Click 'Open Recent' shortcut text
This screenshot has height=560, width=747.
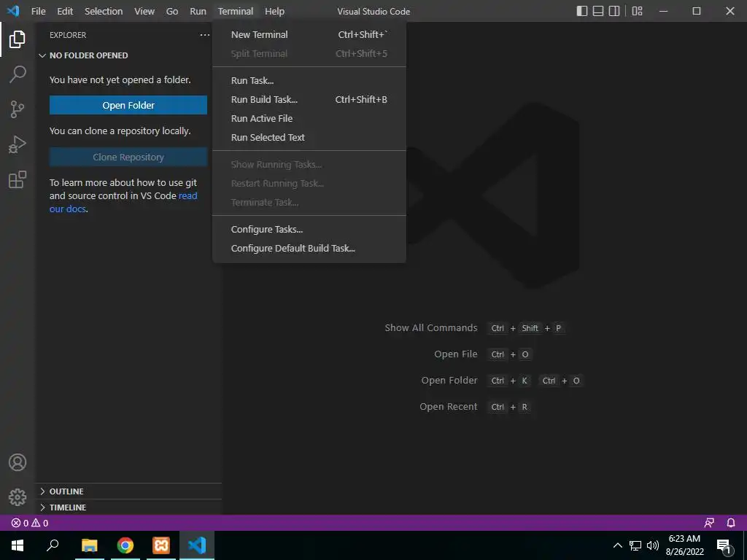[x=449, y=407]
